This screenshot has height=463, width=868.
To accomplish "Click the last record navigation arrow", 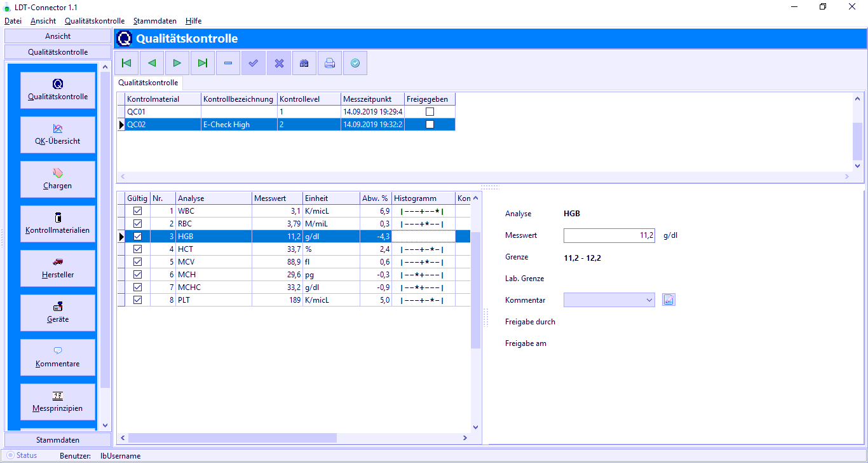I will 203,63.
